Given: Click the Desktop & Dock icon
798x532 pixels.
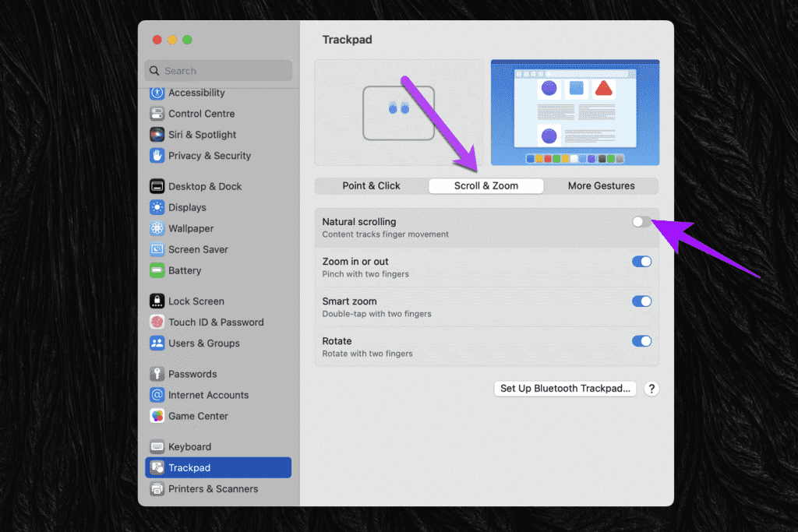Looking at the screenshot, I should (157, 186).
